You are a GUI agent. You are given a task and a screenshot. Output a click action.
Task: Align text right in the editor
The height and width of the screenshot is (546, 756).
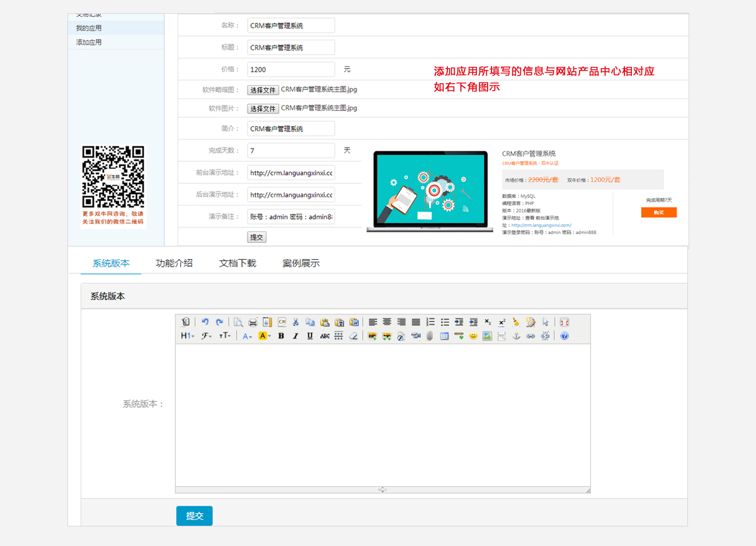[401, 322]
